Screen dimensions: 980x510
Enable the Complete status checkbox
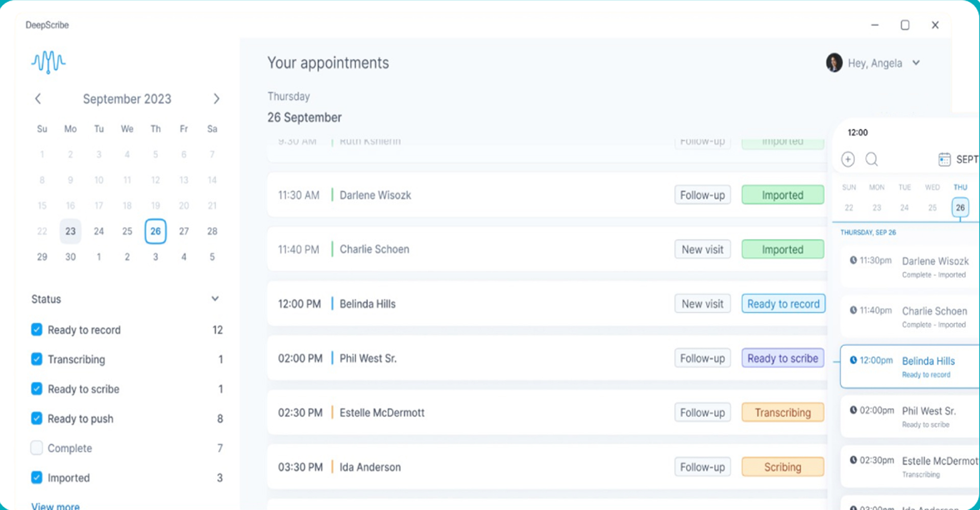tap(37, 448)
